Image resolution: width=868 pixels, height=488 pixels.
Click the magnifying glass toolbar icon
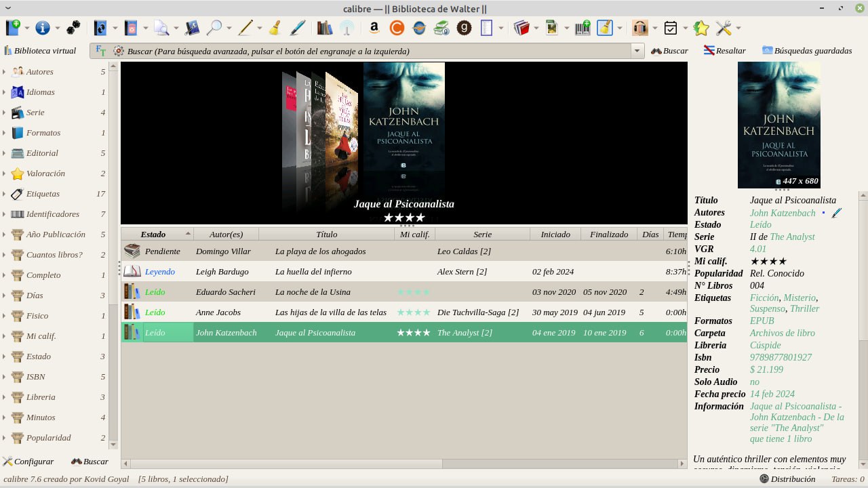click(214, 28)
